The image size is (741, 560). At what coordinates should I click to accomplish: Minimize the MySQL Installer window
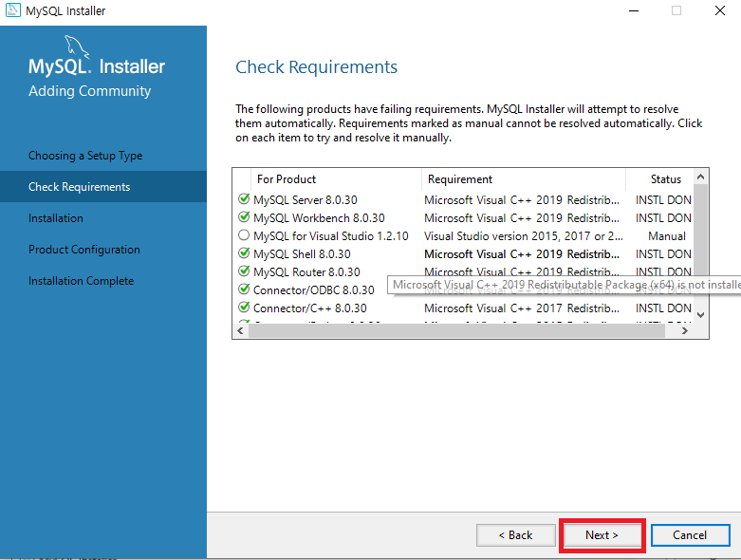point(634,10)
